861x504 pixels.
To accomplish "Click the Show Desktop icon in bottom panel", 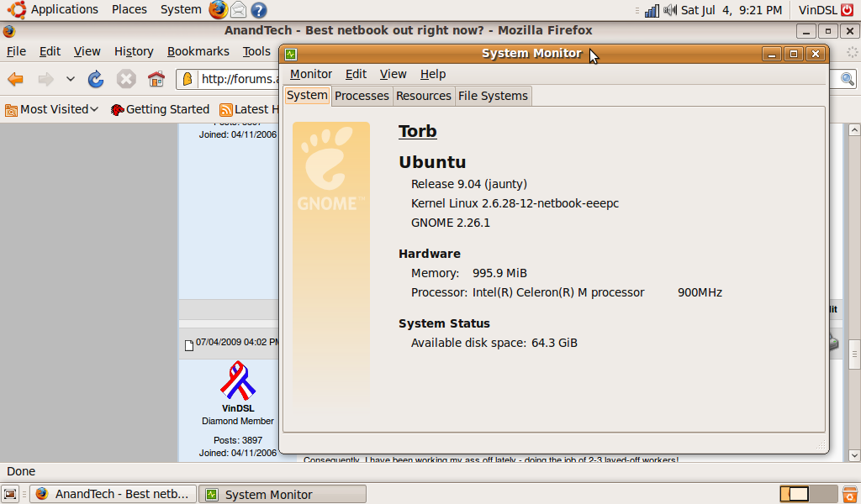I will [10, 494].
